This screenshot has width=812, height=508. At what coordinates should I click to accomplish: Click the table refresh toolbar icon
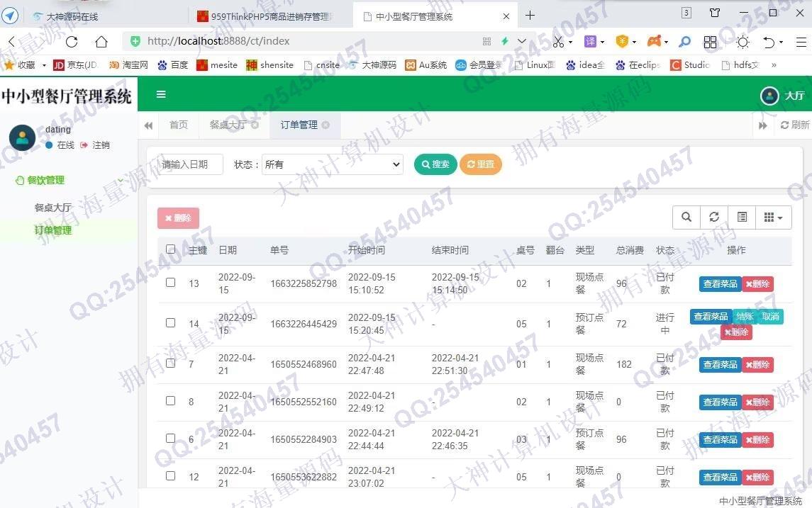coord(714,217)
